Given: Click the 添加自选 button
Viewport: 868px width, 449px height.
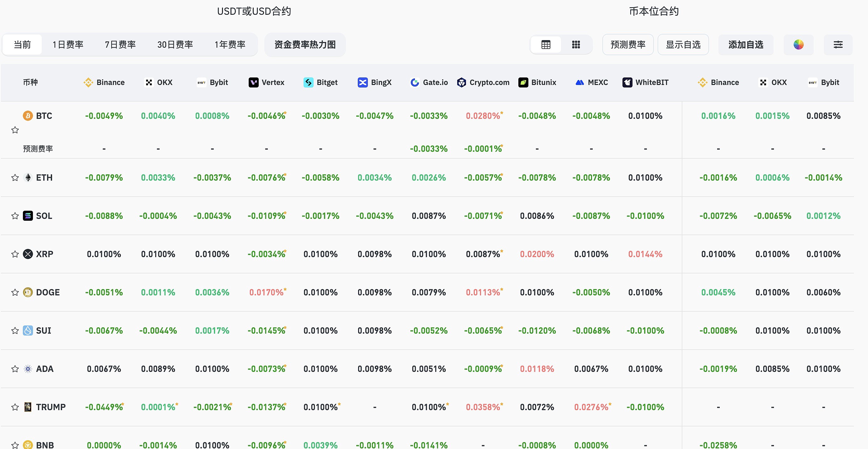Looking at the screenshot, I should 746,45.
